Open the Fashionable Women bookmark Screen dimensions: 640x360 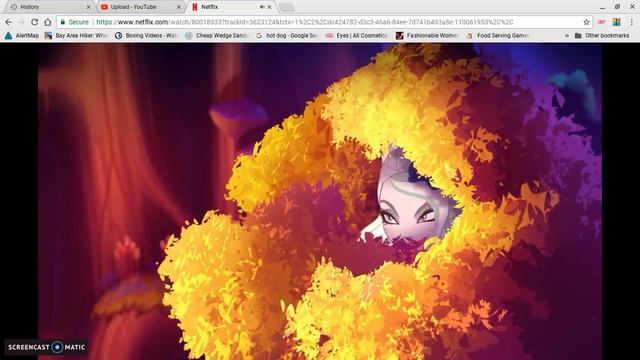click(x=427, y=36)
